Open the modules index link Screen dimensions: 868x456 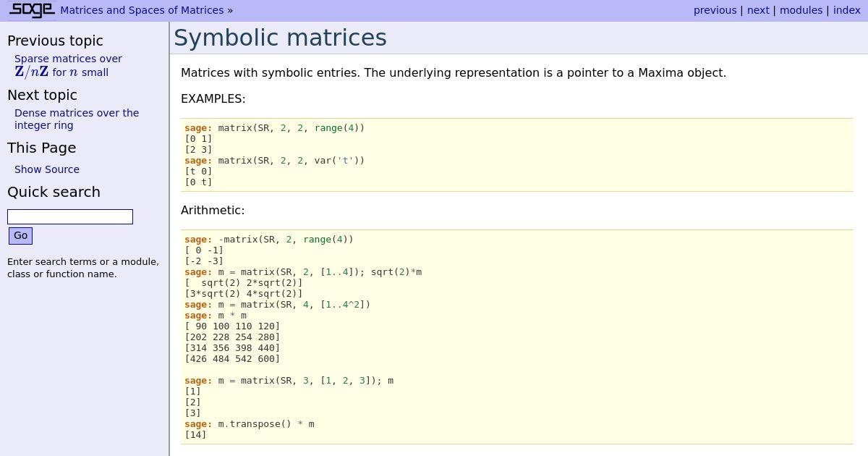(x=801, y=10)
